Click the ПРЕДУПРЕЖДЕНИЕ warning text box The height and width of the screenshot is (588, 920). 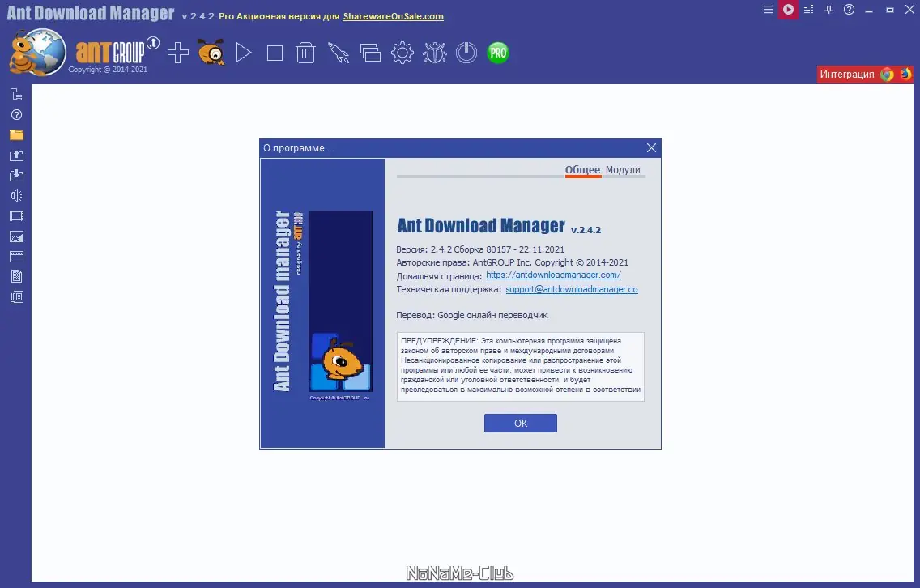coord(521,367)
